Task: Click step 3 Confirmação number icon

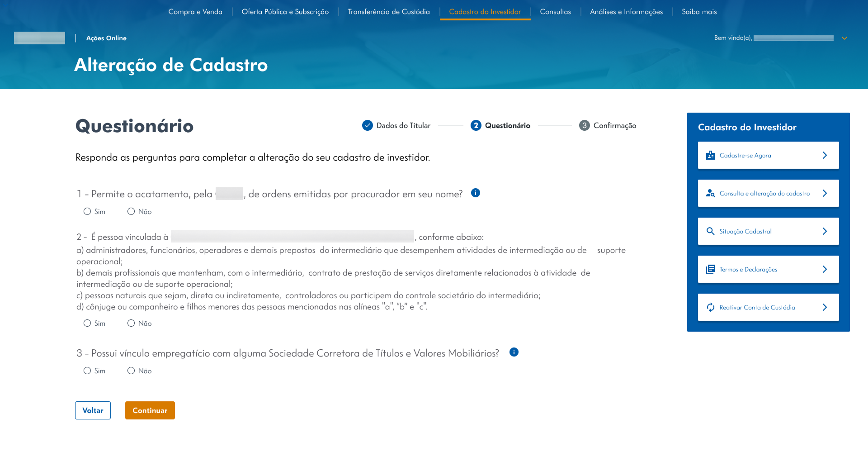Action: coord(585,125)
